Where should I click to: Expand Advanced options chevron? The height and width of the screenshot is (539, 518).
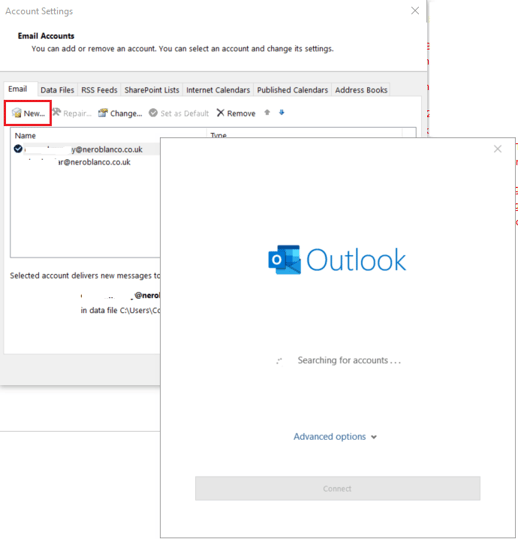[374, 437]
